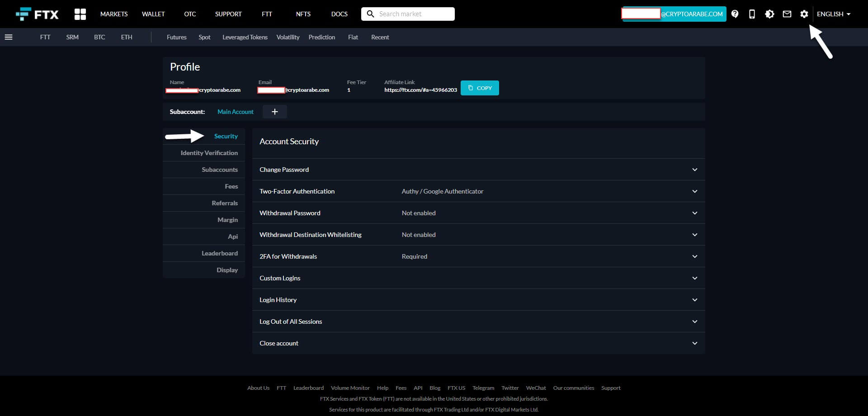
Task: Expand Withdrawal Destination Whitelisting
Action: tap(478, 235)
